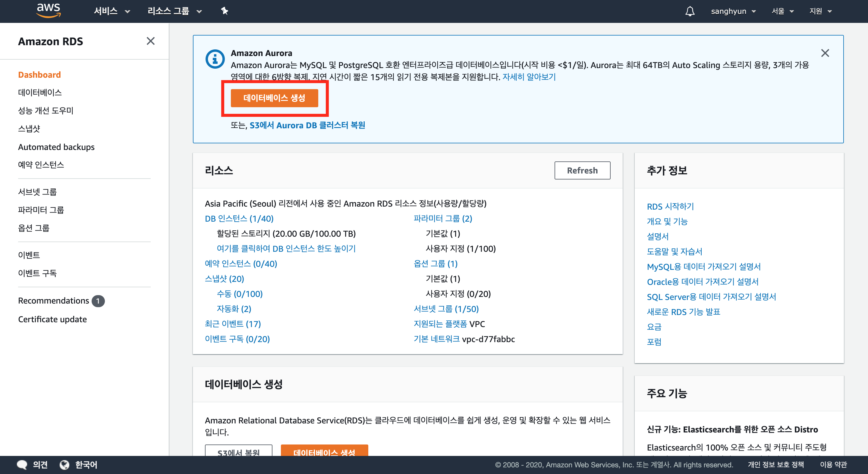Click the pin shortcut icon in navbar

pyautogui.click(x=225, y=11)
